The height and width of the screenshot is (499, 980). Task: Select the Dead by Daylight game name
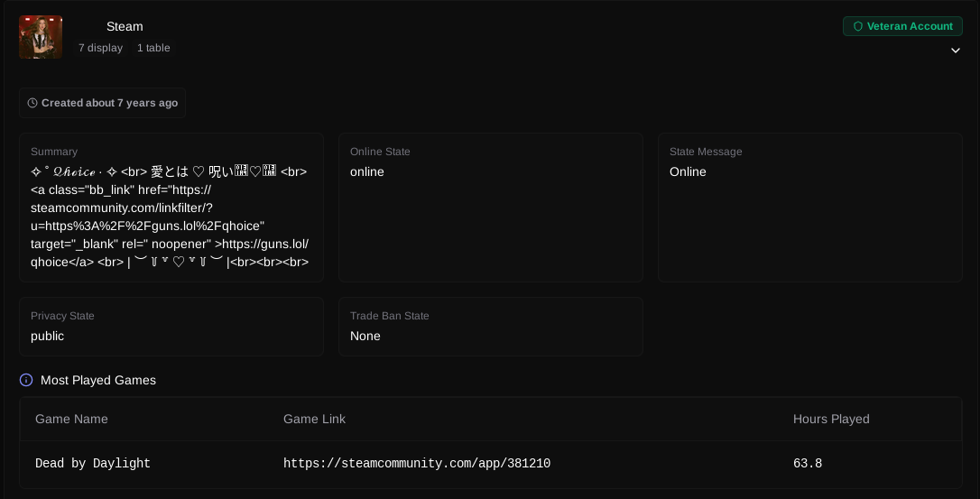click(x=93, y=463)
